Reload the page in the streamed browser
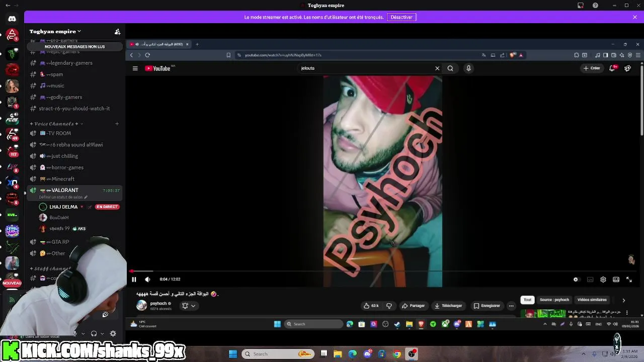The height and width of the screenshot is (362, 644). [147, 55]
